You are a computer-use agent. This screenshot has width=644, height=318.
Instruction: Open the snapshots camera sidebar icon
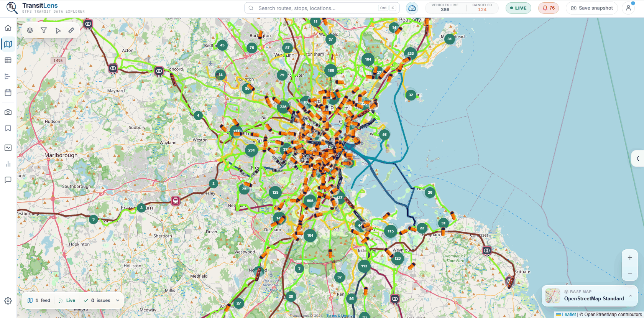coord(8,112)
